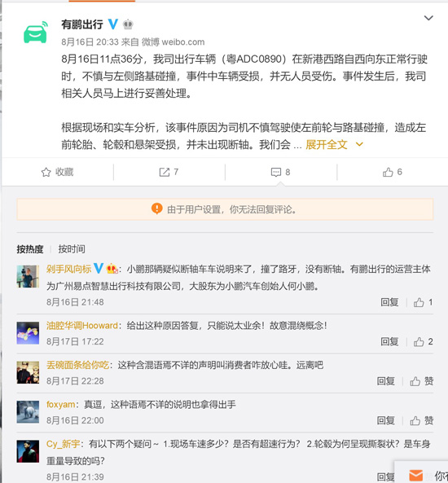Screen dimensions: 448x483
Task: Open the post options chevron at the top right
Action: pyautogui.click(x=428, y=18)
